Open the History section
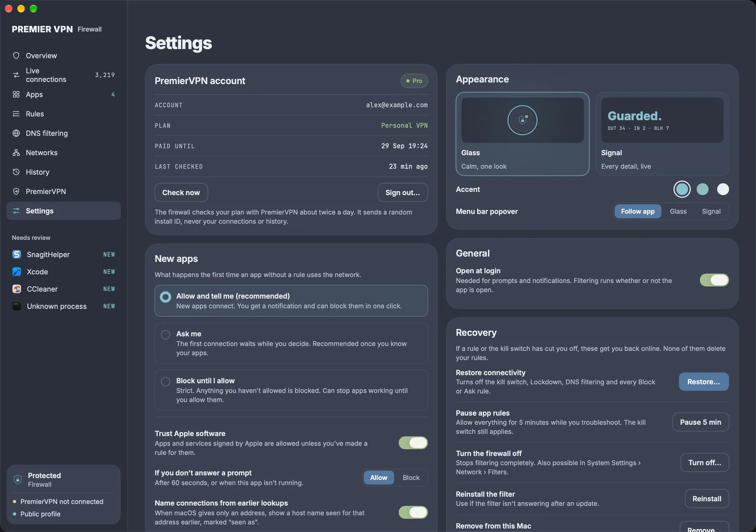The image size is (756, 532). coord(64,172)
